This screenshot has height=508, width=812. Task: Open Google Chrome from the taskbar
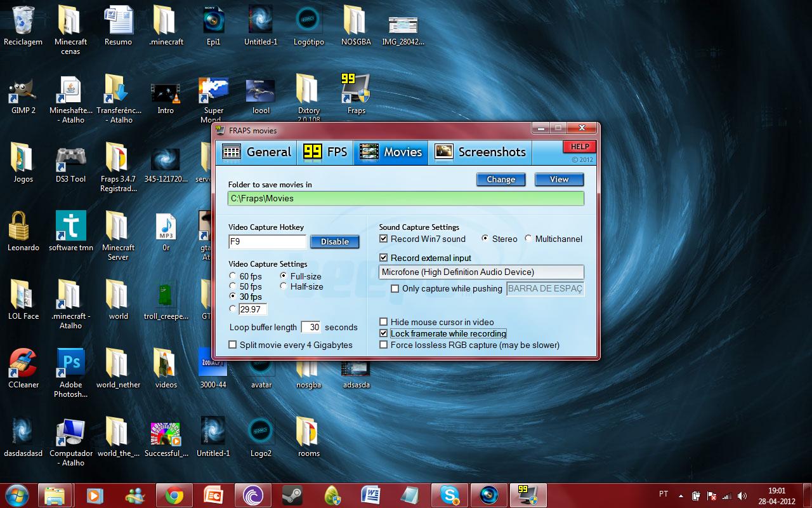click(174, 494)
